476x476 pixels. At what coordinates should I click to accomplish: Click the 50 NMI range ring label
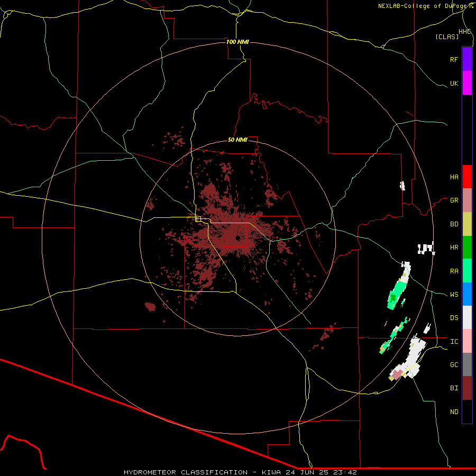(x=237, y=140)
